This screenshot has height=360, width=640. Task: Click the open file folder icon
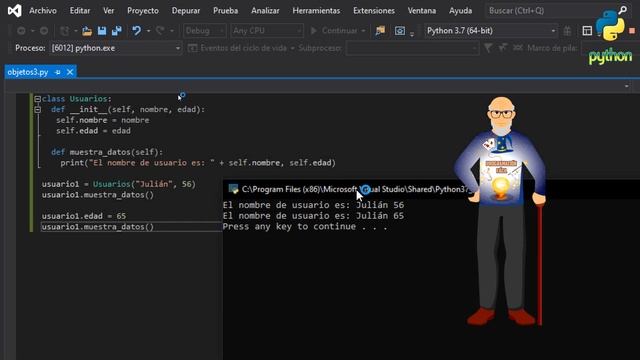click(x=87, y=31)
